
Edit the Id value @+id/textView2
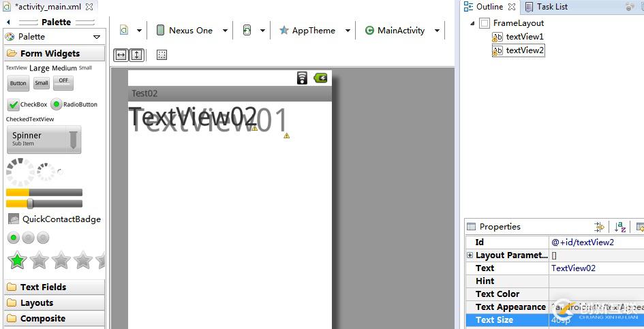click(583, 242)
